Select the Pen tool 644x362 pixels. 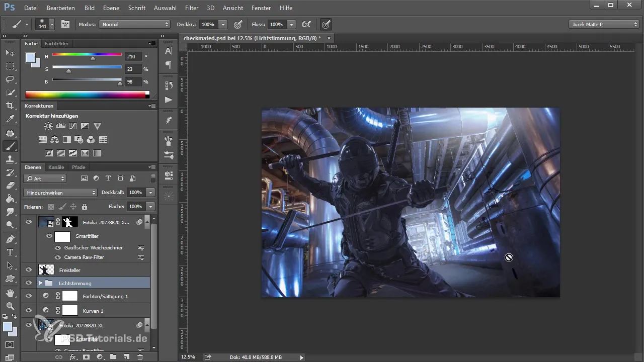point(10,239)
